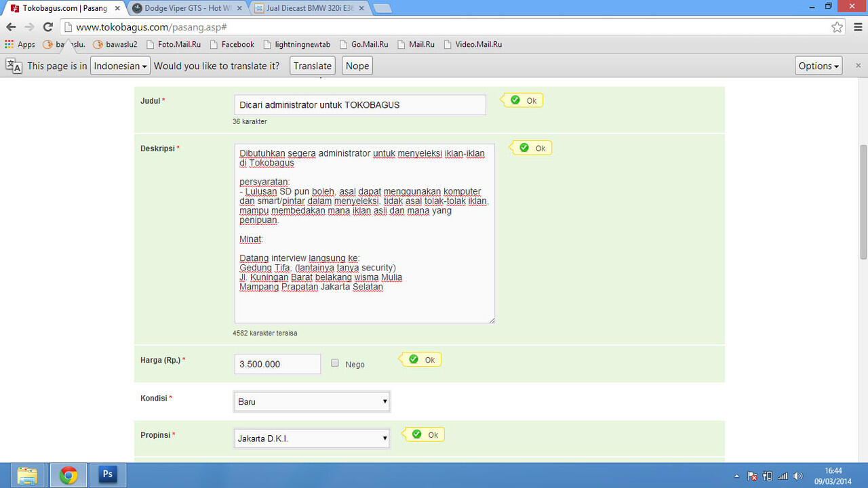
Task: Open the clock showing 16:44
Action: coord(833,476)
